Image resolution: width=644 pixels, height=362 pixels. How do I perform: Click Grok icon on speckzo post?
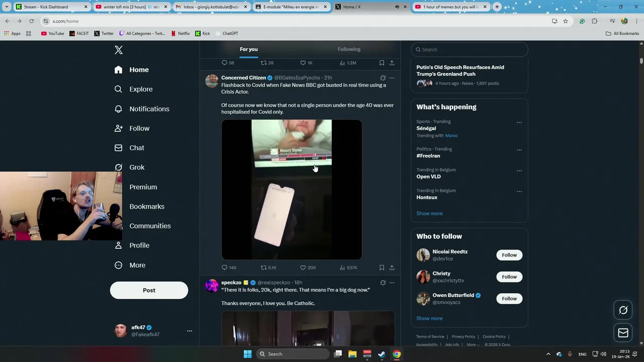[383, 283]
